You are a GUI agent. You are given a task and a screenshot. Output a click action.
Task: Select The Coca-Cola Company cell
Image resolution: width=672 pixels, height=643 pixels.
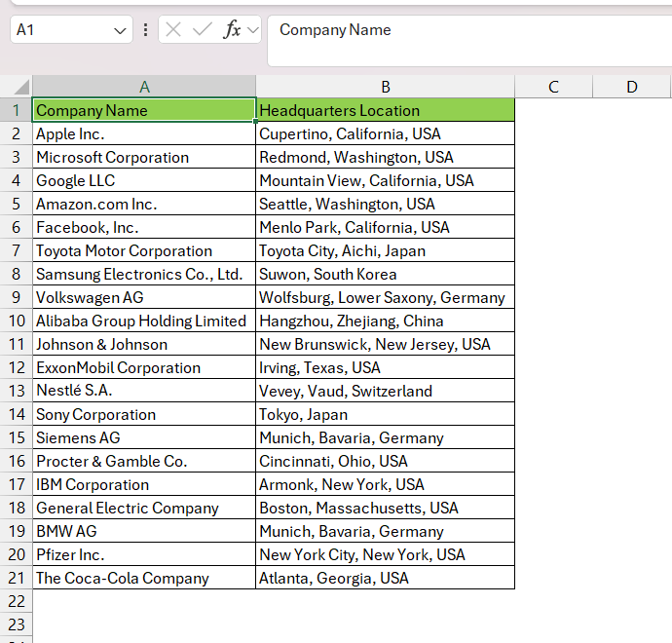pos(144,578)
